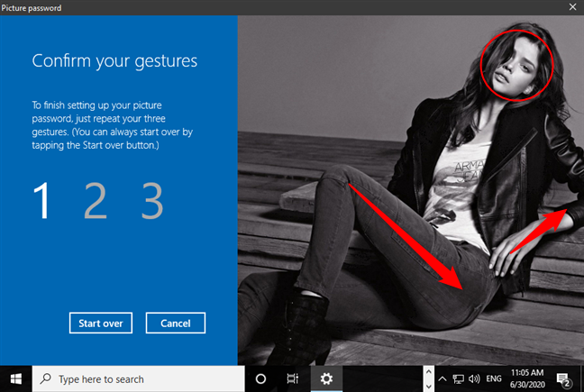Screen dimensions: 584x392
Task: Click the Start over button
Action: [x=101, y=323]
